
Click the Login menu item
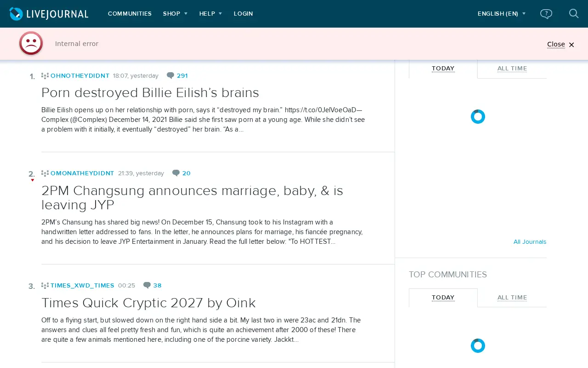click(243, 14)
